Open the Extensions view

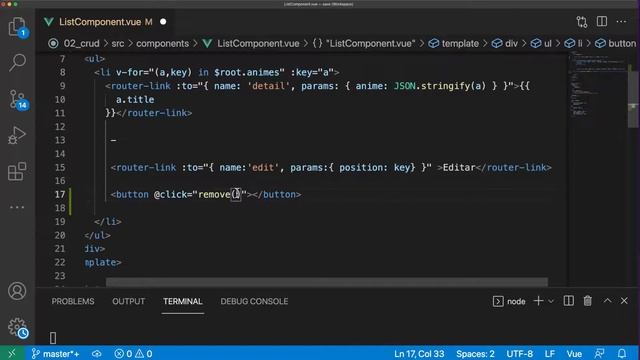(x=17, y=171)
